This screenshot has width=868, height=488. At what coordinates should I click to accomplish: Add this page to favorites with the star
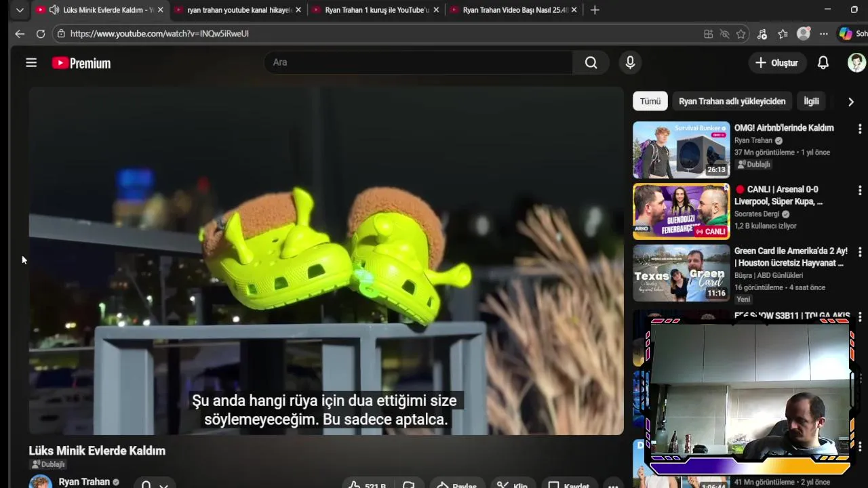[741, 34]
